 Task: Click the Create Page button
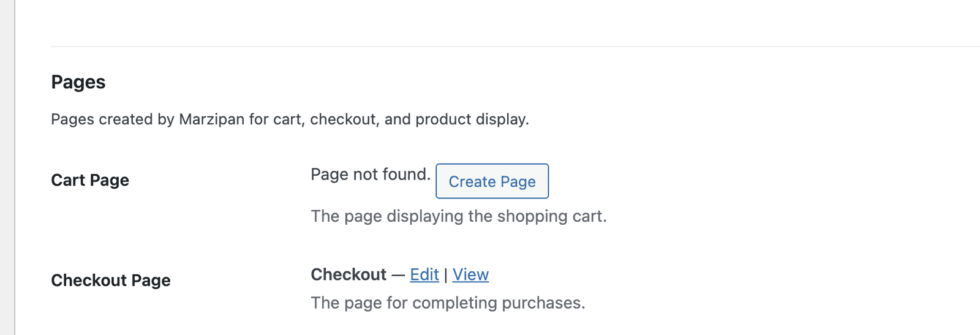pyautogui.click(x=492, y=181)
